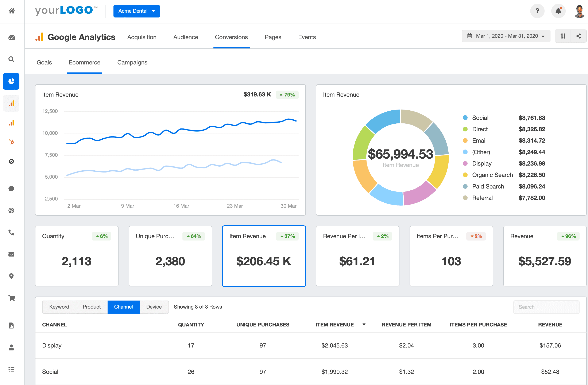Click the help question mark button
Image resolution: width=588 pixels, height=385 pixels.
537,11
